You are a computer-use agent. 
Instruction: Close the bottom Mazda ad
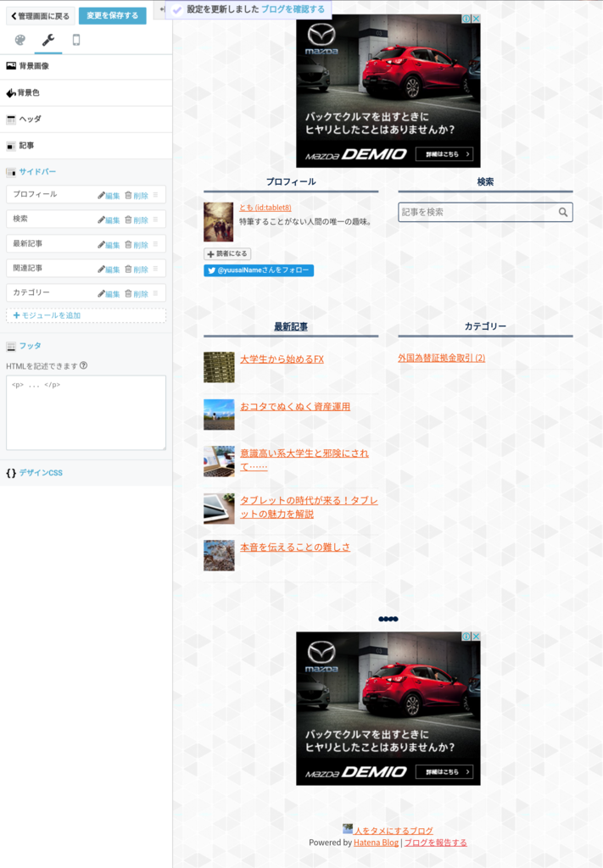pyautogui.click(x=476, y=637)
